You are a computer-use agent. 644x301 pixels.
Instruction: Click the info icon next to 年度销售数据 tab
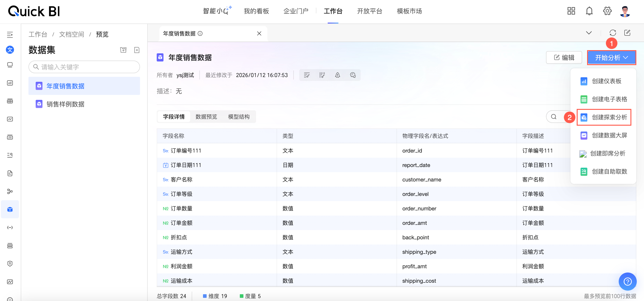[200, 33]
